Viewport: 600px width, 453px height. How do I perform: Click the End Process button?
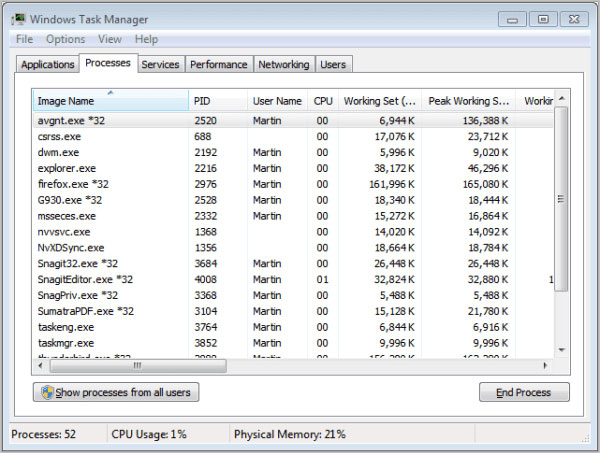click(524, 392)
